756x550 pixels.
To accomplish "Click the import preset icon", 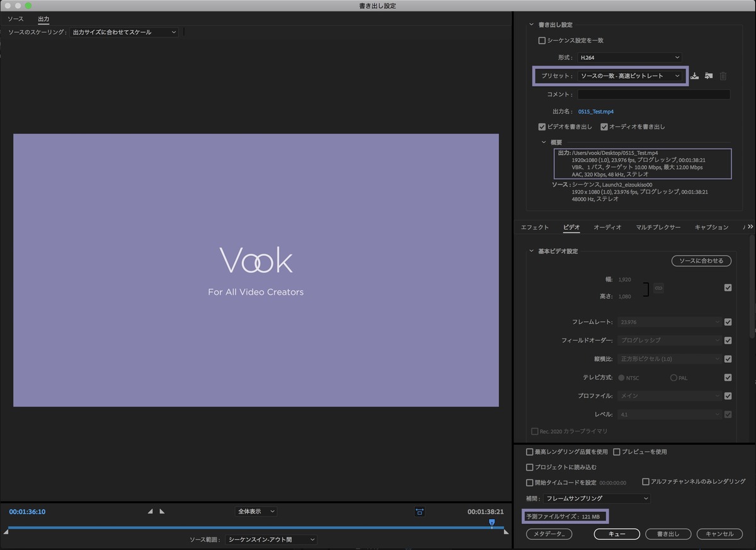I will [x=709, y=76].
